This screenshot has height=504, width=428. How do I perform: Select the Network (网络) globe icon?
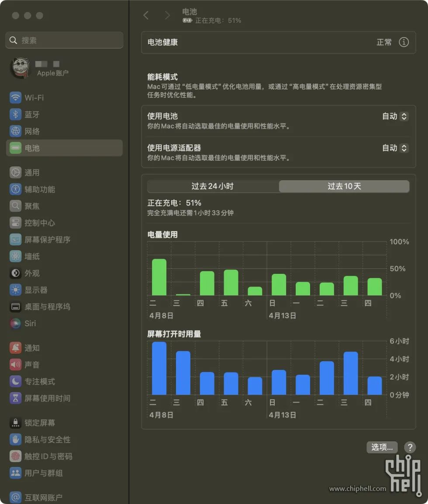tap(15, 131)
